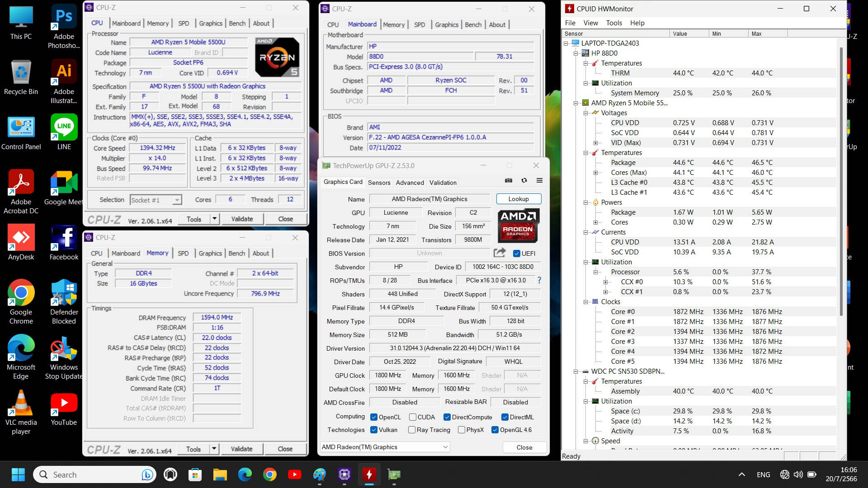Expand the CCX #0 utilization row
Viewport: 868px width, 488px height.
click(x=605, y=282)
